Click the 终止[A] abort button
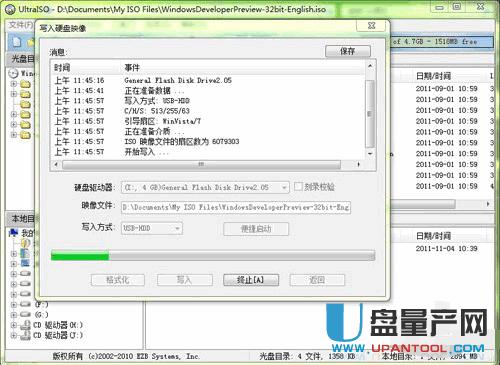500x365 pixels. point(251,280)
